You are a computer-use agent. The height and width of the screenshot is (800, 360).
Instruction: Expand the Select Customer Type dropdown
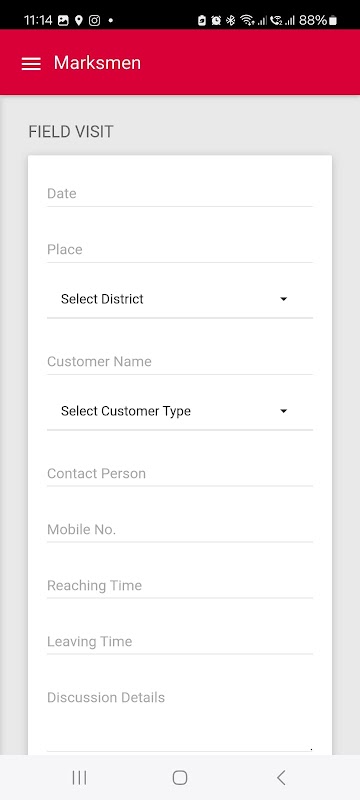(179, 411)
